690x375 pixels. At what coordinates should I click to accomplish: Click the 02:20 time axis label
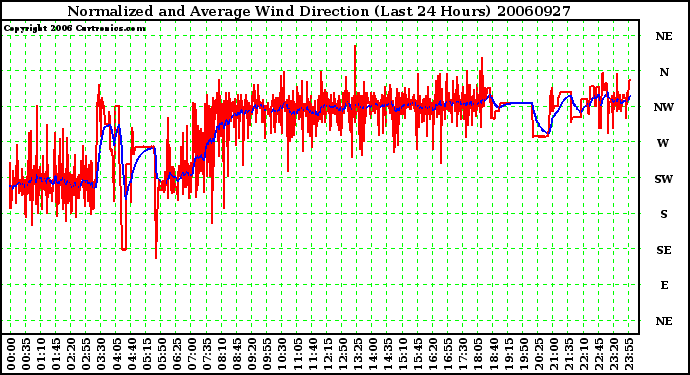(x=71, y=354)
